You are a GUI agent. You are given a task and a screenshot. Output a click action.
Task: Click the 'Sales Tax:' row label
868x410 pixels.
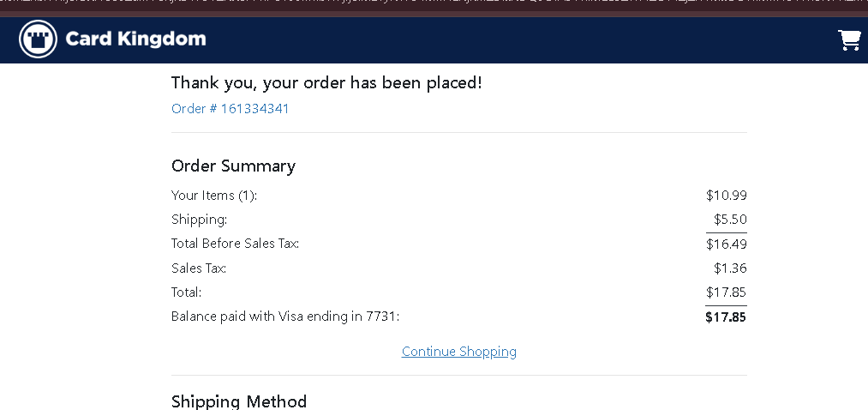(x=199, y=268)
